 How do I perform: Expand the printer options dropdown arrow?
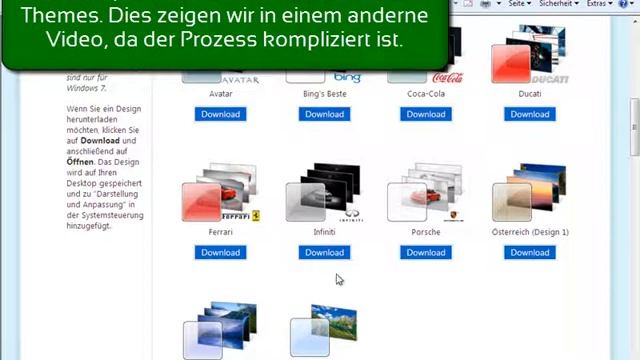click(x=498, y=4)
